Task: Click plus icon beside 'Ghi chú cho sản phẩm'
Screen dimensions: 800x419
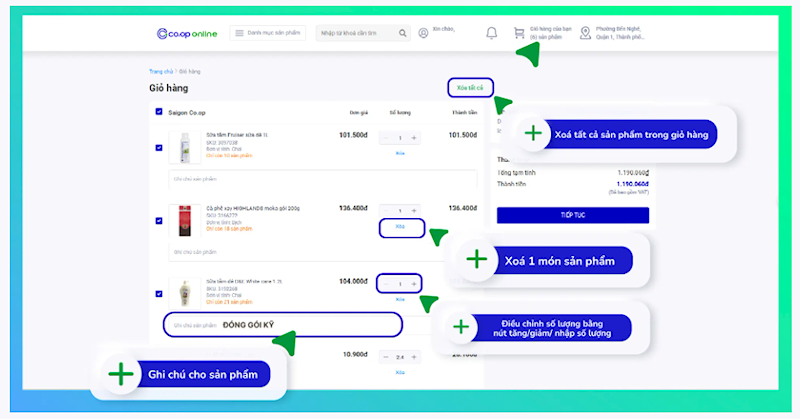Action: pos(121,375)
